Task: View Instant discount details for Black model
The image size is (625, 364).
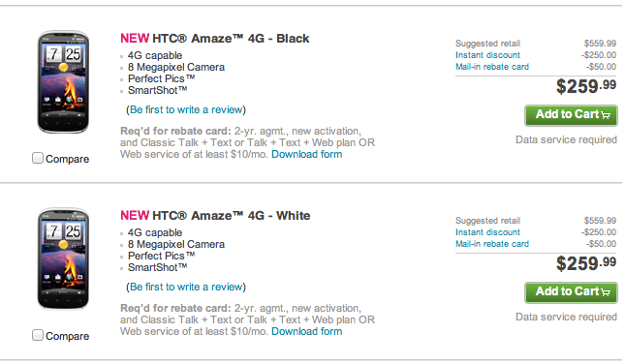Action: coord(487,55)
